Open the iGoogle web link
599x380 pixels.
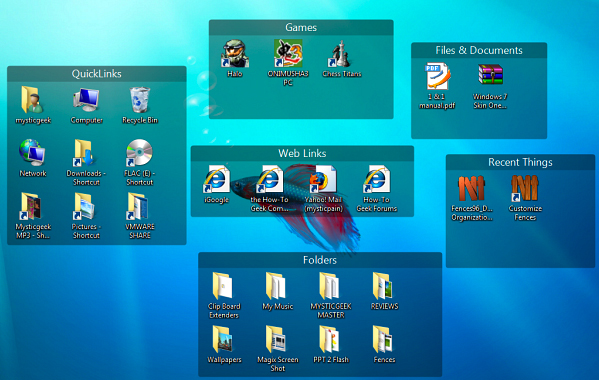[x=216, y=179]
